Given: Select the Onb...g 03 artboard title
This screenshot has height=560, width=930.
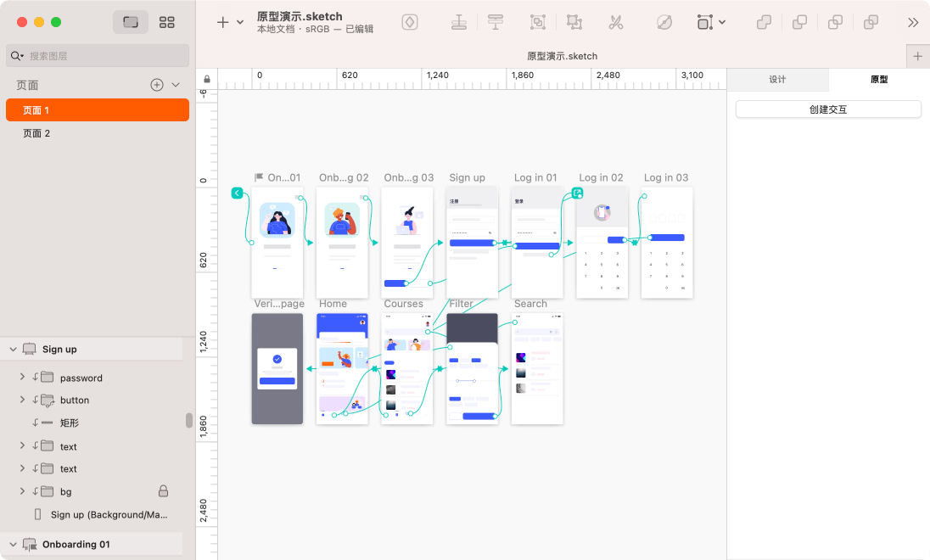Looking at the screenshot, I should point(409,177).
